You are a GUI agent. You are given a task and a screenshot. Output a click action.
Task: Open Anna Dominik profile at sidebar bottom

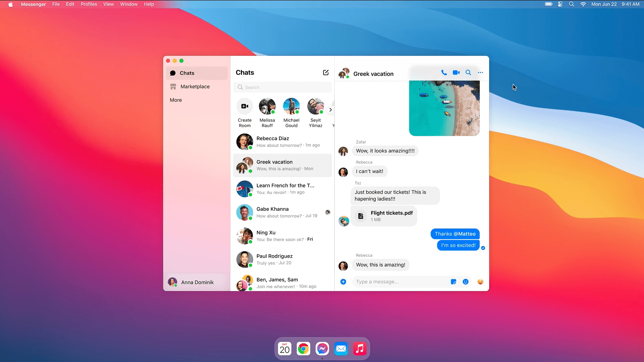(197, 282)
